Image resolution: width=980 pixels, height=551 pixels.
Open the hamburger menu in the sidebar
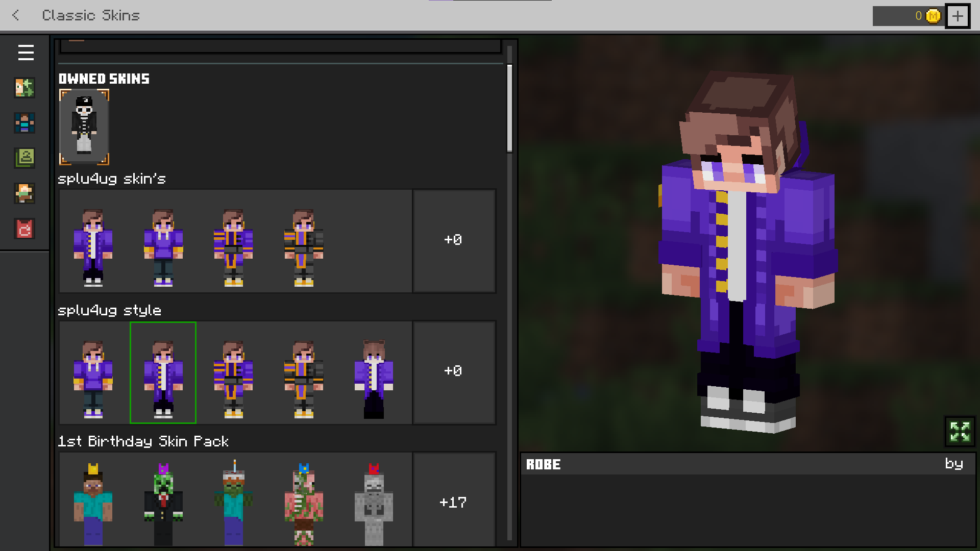[26, 53]
